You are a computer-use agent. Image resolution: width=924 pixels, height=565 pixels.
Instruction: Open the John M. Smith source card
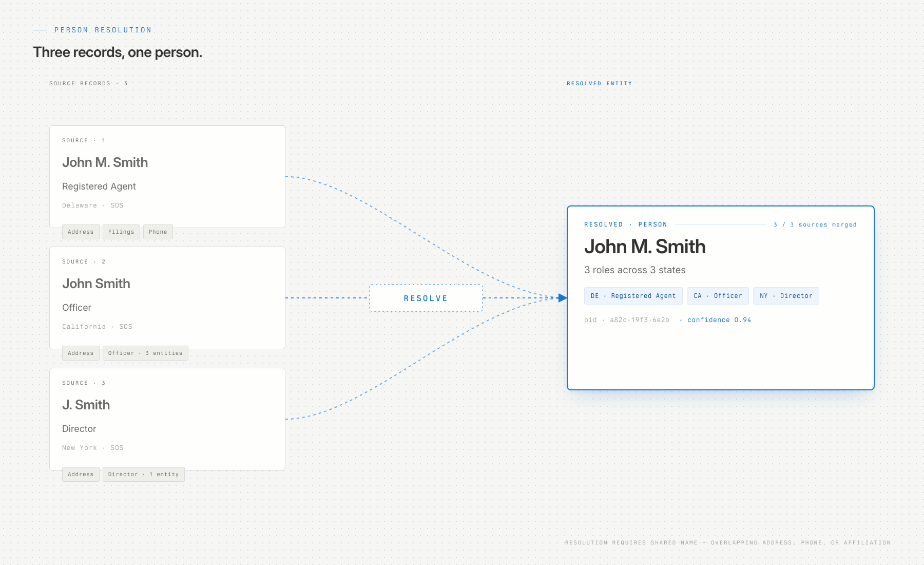point(167,177)
